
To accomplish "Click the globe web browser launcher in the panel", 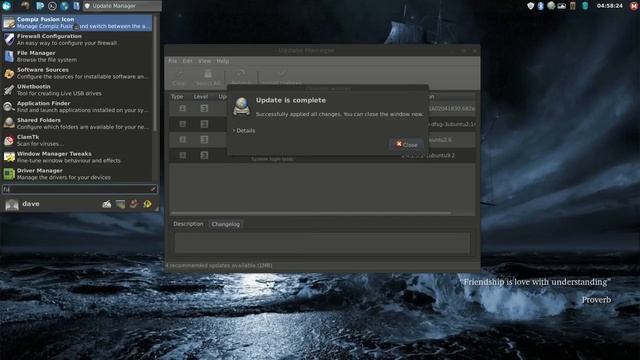I will [64, 6].
